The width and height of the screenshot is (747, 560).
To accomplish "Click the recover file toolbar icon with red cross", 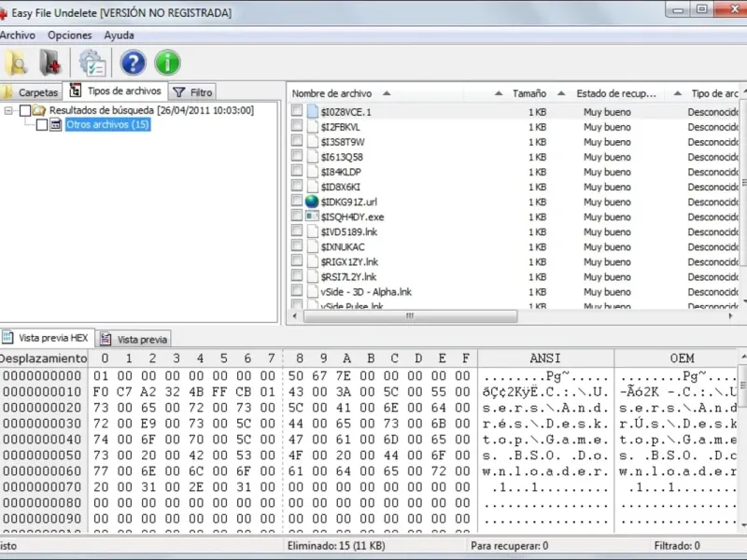I will 50,63.
